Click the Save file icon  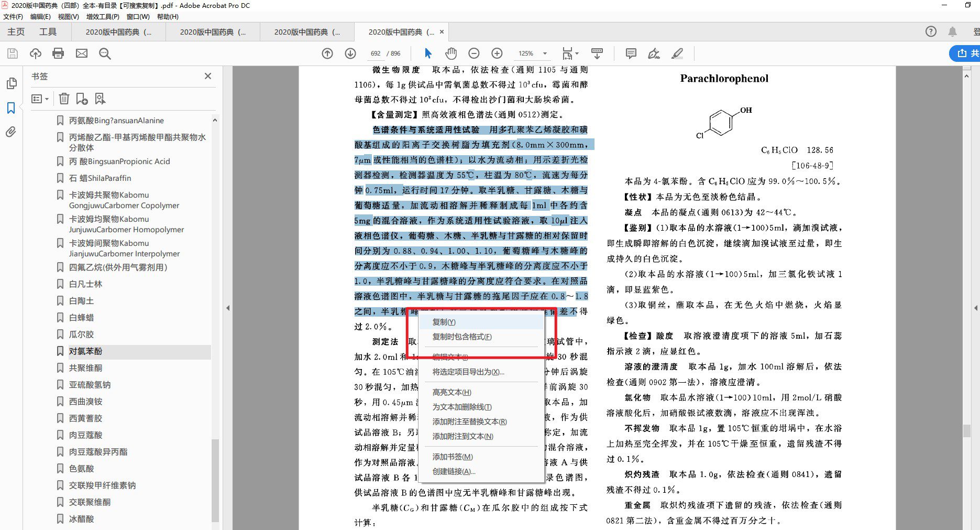pyautogui.click(x=13, y=53)
